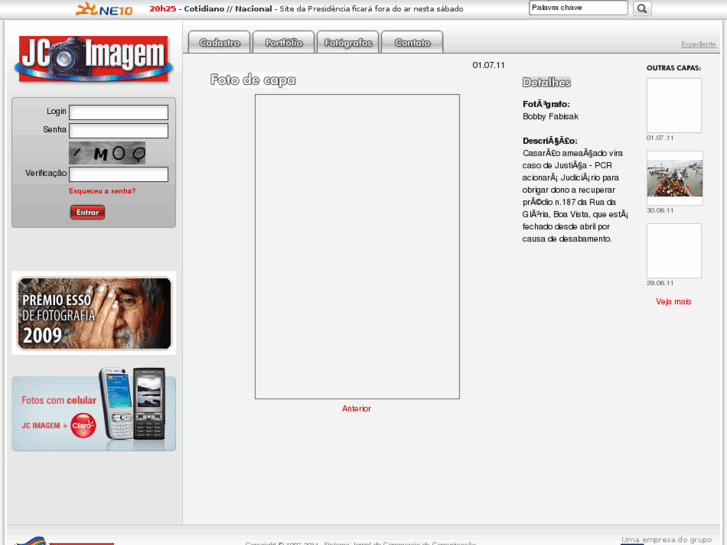Image resolution: width=727 pixels, height=545 pixels.
Task: Click the captcha verification image
Action: tap(107, 153)
